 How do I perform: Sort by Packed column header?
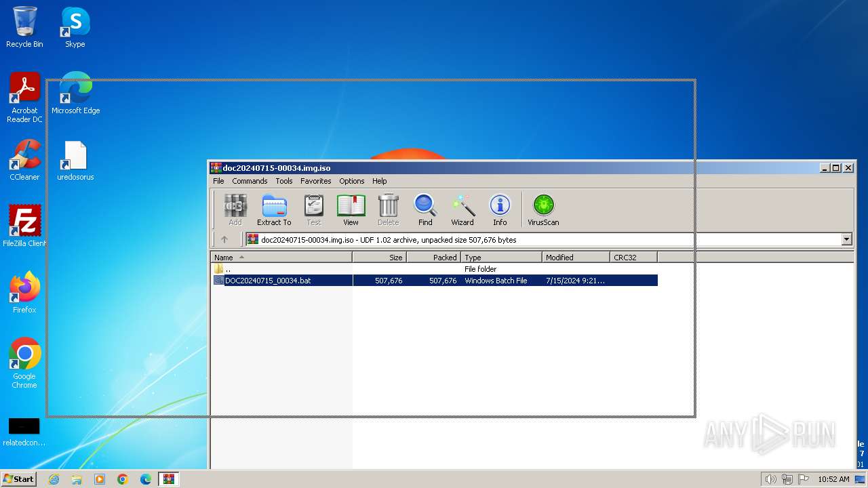[x=434, y=258]
